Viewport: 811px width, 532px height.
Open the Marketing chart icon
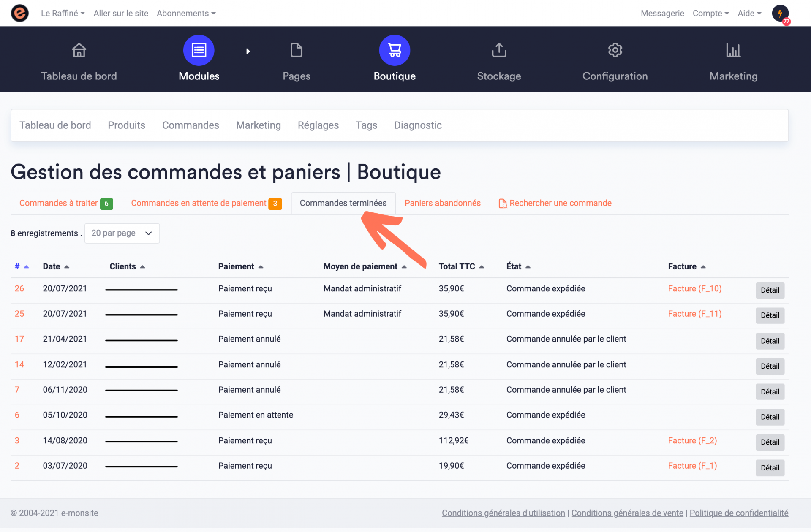tap(733, 50)
